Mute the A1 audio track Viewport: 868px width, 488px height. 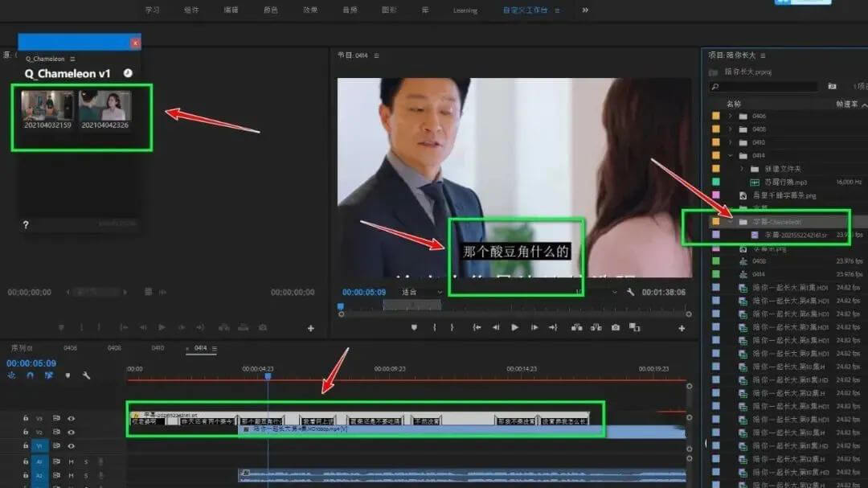point(70,462)
